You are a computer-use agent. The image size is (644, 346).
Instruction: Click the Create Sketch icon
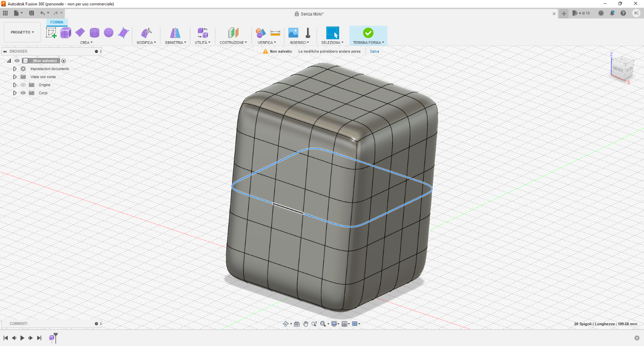click(x=51, y=33)
